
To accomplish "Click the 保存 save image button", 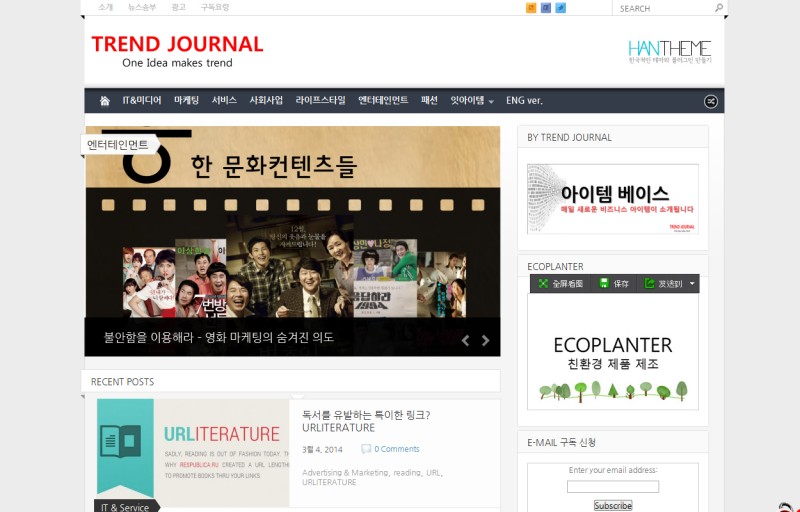I will pyautogui.click(x=614, y=284).
